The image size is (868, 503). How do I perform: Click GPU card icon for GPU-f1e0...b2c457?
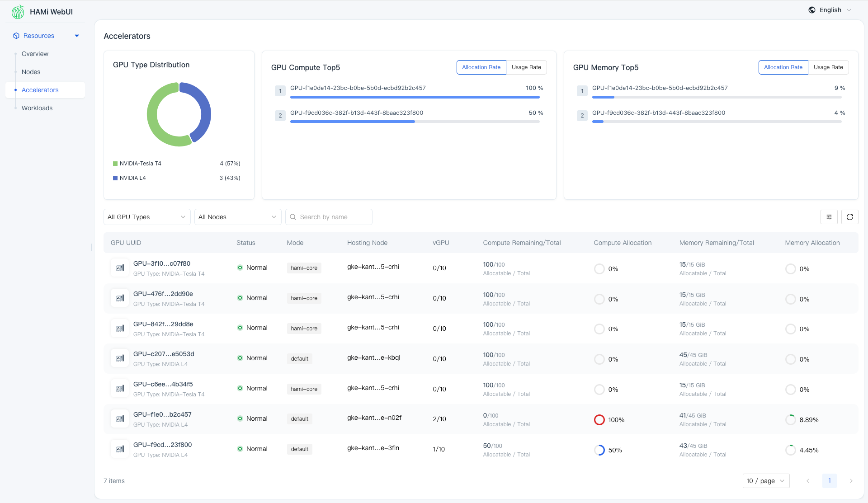point(120,419)
